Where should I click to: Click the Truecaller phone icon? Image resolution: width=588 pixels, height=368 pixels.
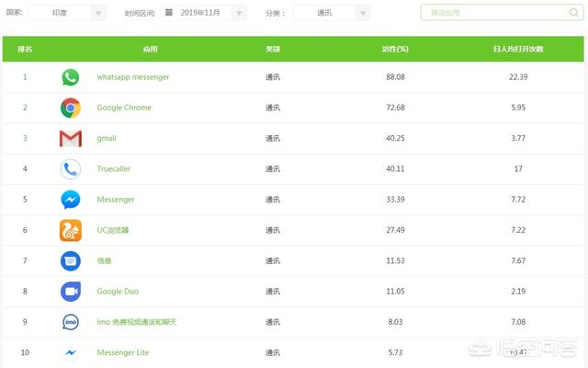click(71, 169)
